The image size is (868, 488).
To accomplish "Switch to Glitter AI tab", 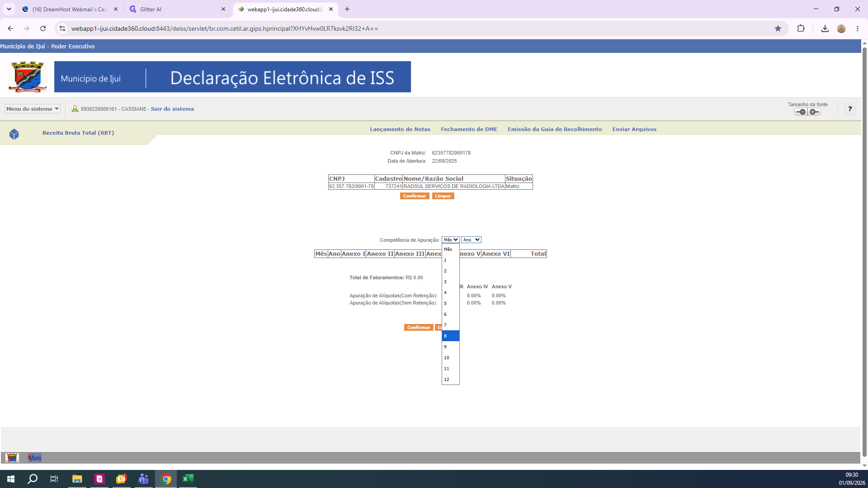I will click(178, 9).
